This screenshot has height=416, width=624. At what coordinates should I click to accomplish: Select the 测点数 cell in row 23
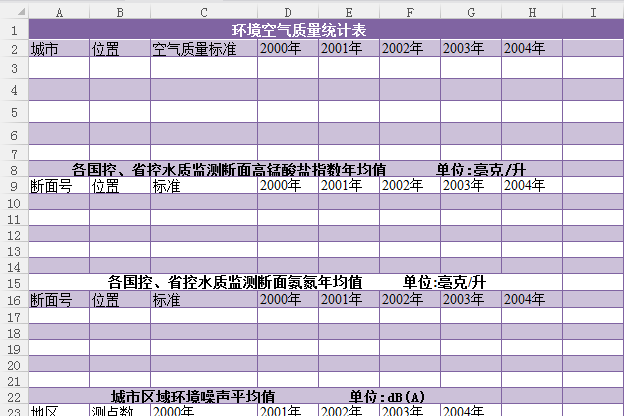pyautogui.click(x=119, y=410)
